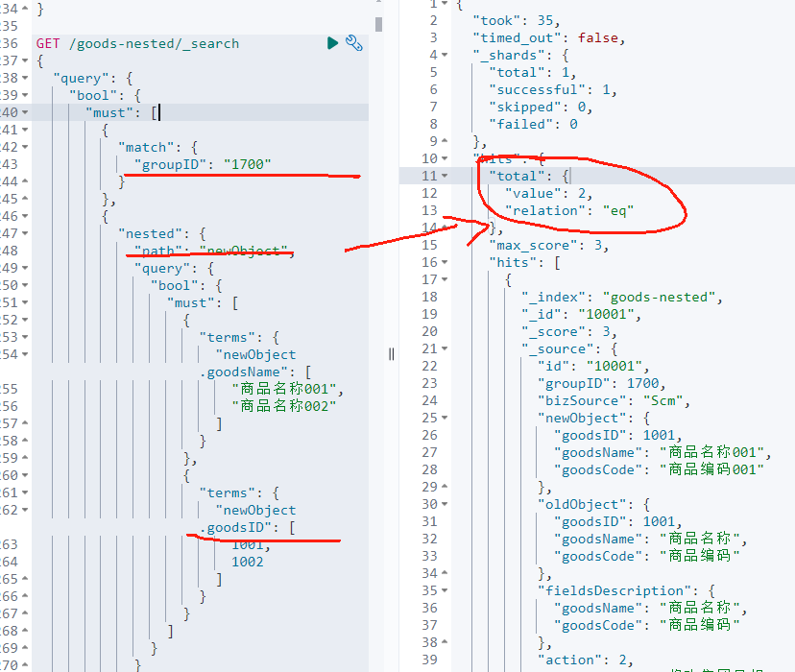Click "timed_out": false in the response
Image resolution: width=795 pixels, height=672 pixels.
tap(548, 38)
